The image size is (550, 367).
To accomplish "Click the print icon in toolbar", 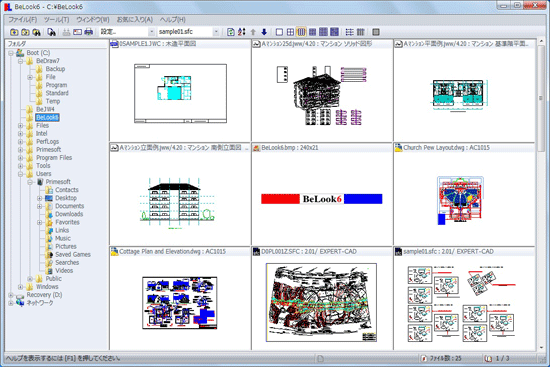I will click(x=89, y=32).
